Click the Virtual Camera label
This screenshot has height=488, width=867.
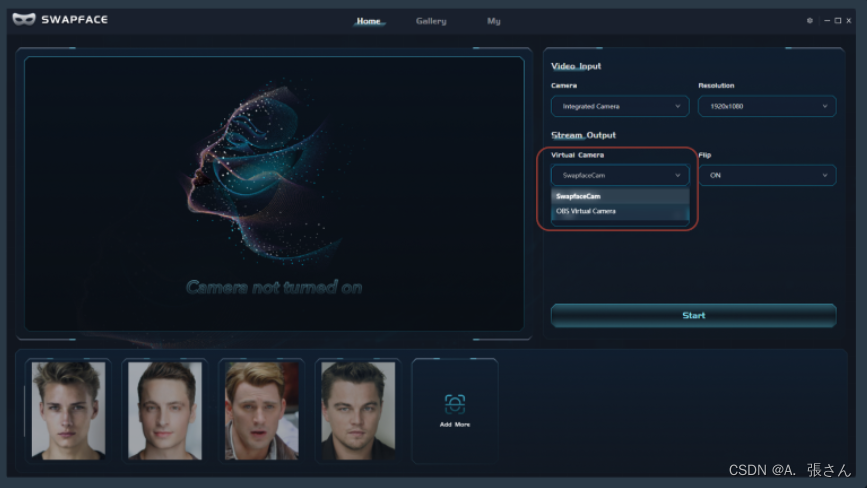[577, 155]
